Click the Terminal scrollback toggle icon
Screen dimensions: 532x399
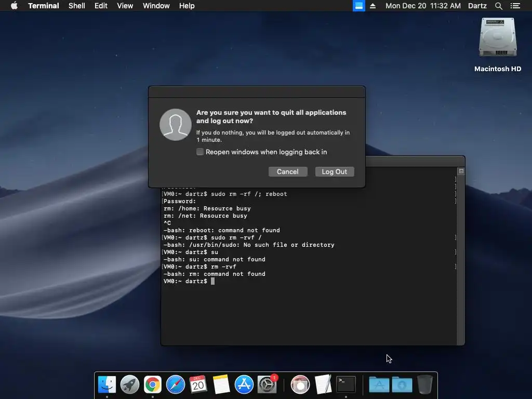461,171
